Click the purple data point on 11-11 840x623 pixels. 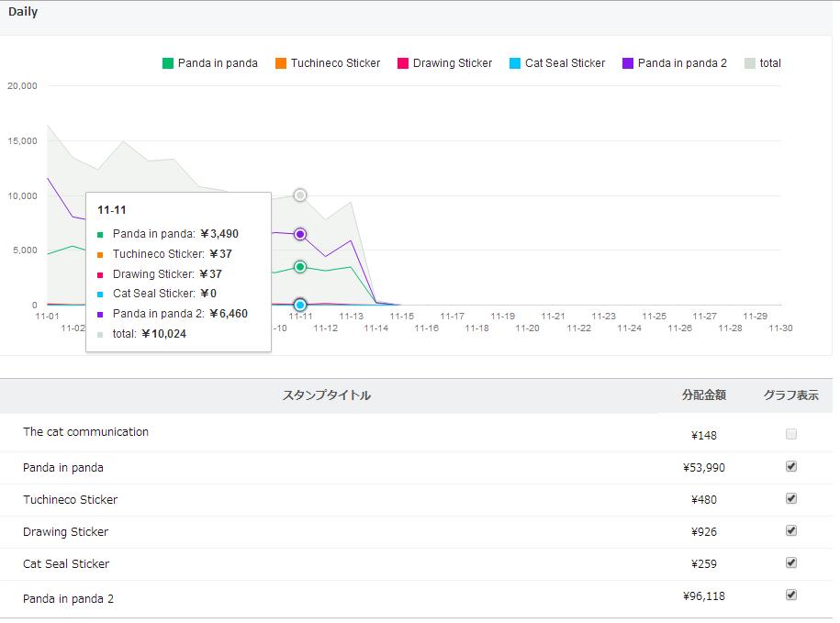(x=300, y=235)
